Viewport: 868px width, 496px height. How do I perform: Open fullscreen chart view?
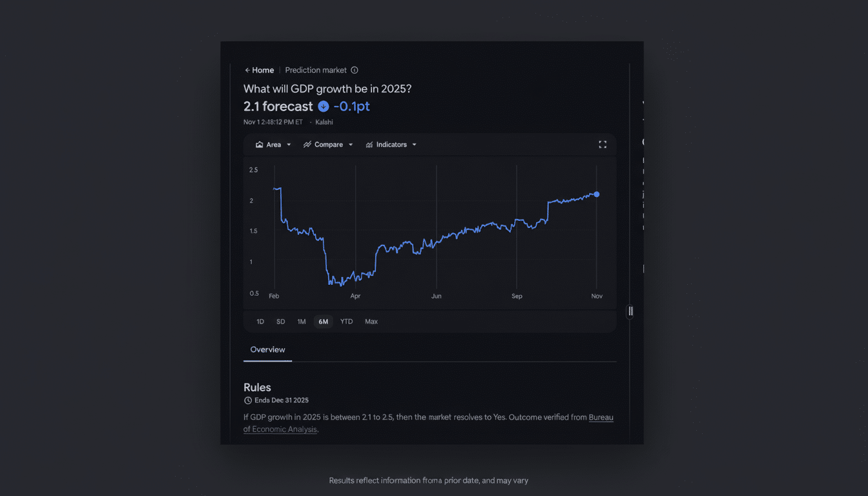coord(603,144)
